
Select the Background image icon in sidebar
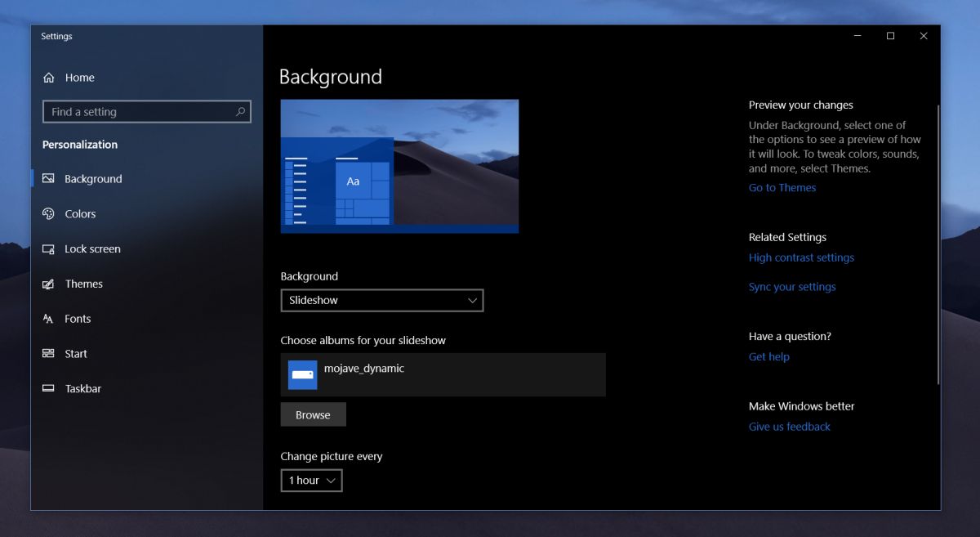click(50, 178)
